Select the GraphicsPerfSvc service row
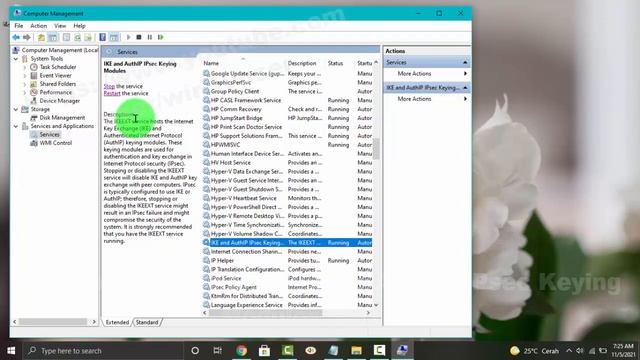640x360 pixels. click(287, 82)
